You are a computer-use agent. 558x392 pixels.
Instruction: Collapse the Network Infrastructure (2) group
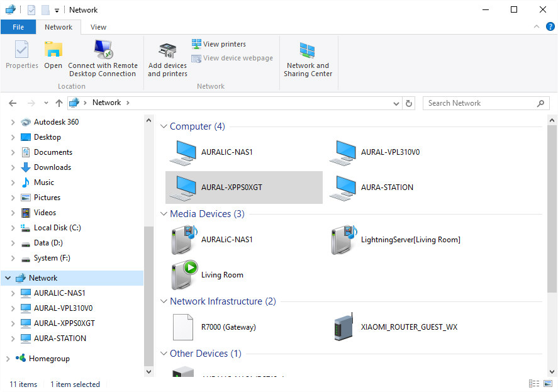coord(164,301)
